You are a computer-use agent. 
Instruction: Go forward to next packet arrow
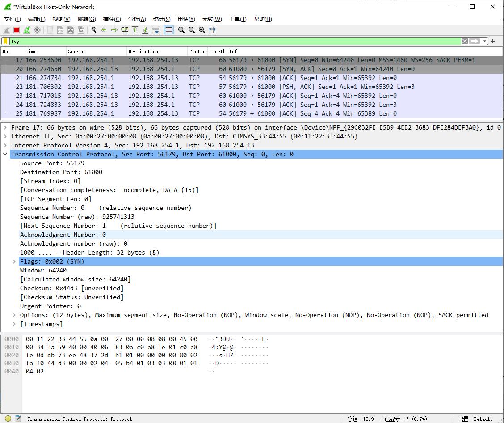coord(114,30)
